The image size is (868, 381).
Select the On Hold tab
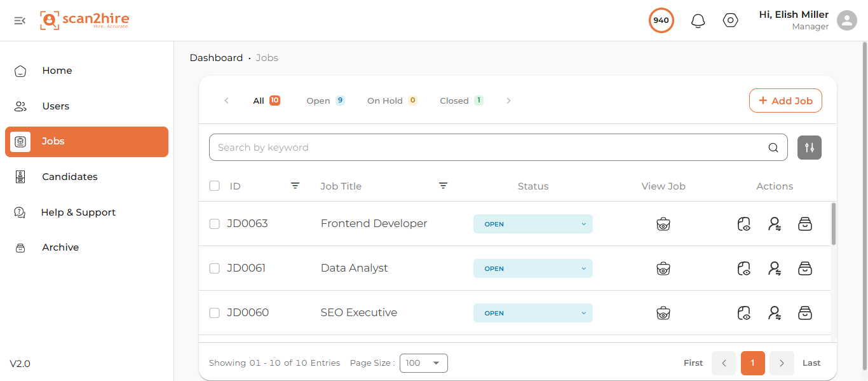tap(392, 100)
